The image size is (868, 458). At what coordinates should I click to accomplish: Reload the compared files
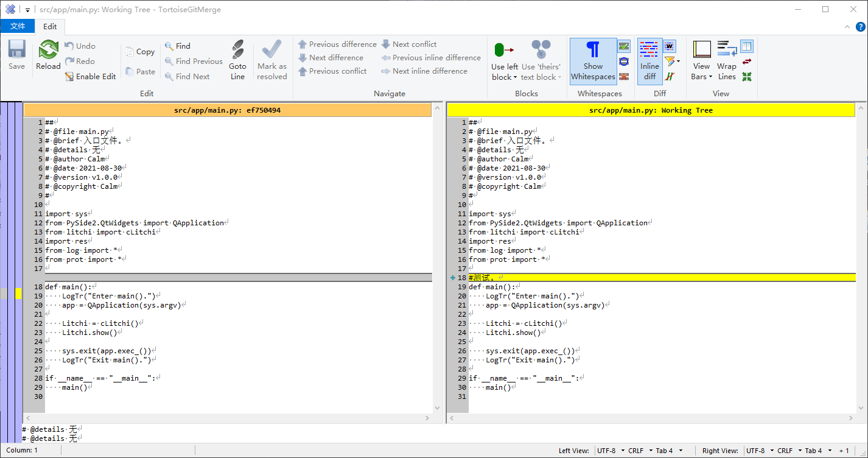pyautogui.click(x=48, y=55)
